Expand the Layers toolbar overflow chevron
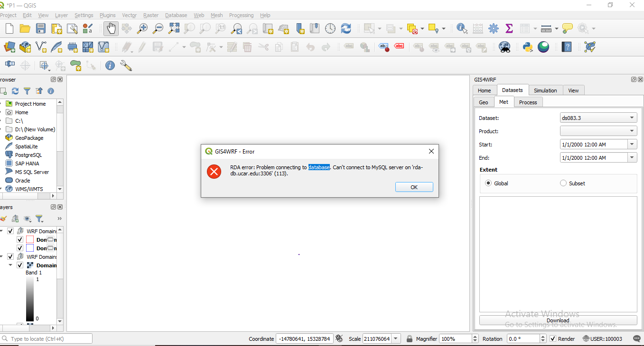Screen dimensions: 644x346 [59, 219]
